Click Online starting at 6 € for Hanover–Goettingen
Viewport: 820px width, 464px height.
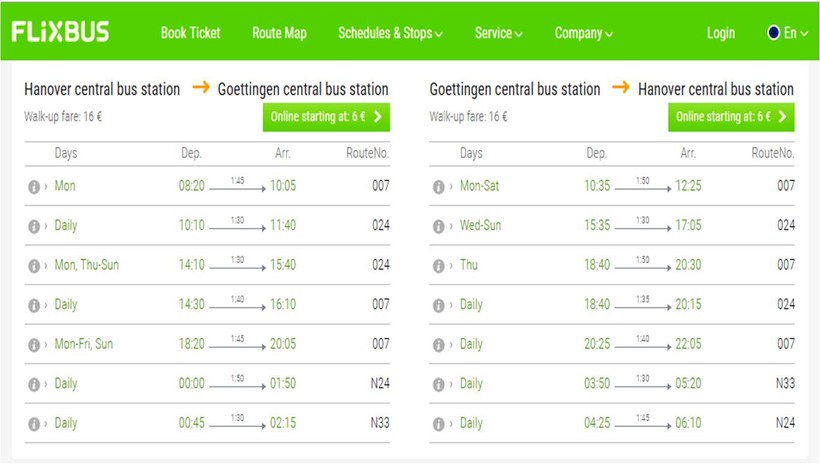point(326,117)
